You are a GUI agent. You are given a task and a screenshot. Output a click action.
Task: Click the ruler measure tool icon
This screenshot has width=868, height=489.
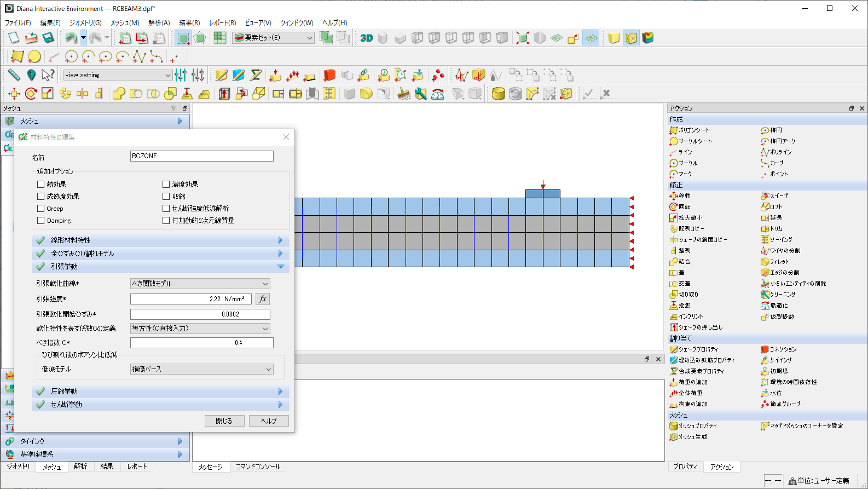[x=14, y=75]
